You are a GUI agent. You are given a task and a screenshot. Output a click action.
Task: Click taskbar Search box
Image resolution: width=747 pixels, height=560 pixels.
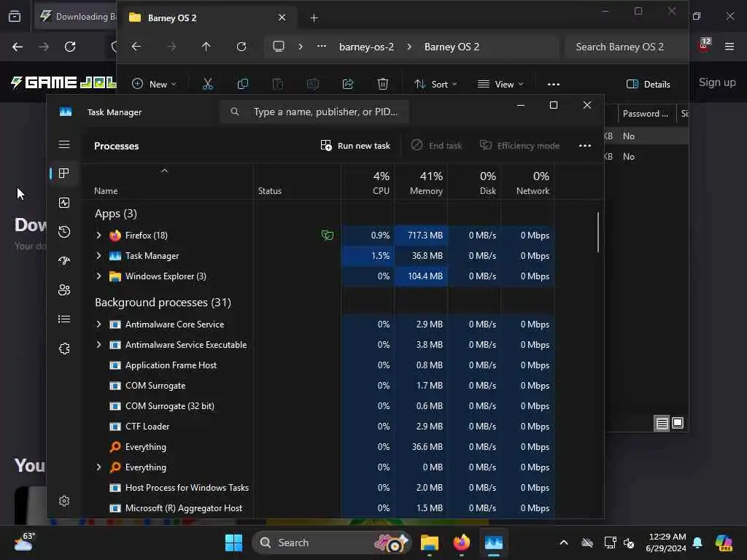pos(331,542)
